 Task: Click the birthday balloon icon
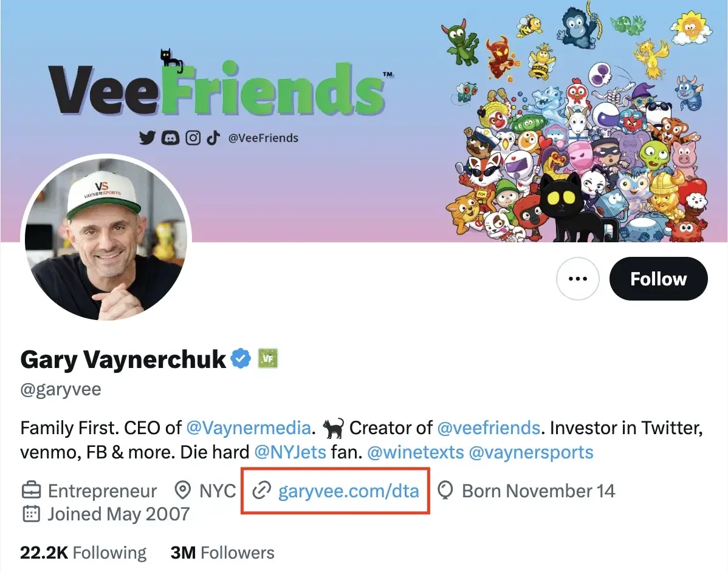click(x=446, y=491)
